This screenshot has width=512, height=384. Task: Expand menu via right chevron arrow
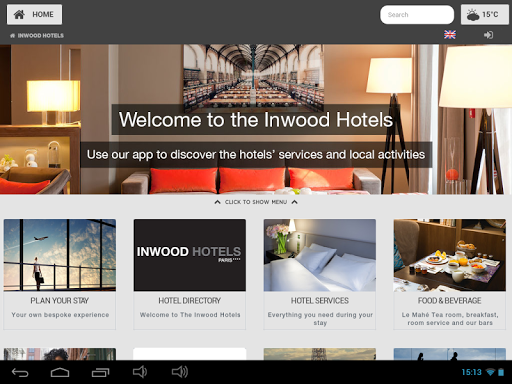(295, 202)
